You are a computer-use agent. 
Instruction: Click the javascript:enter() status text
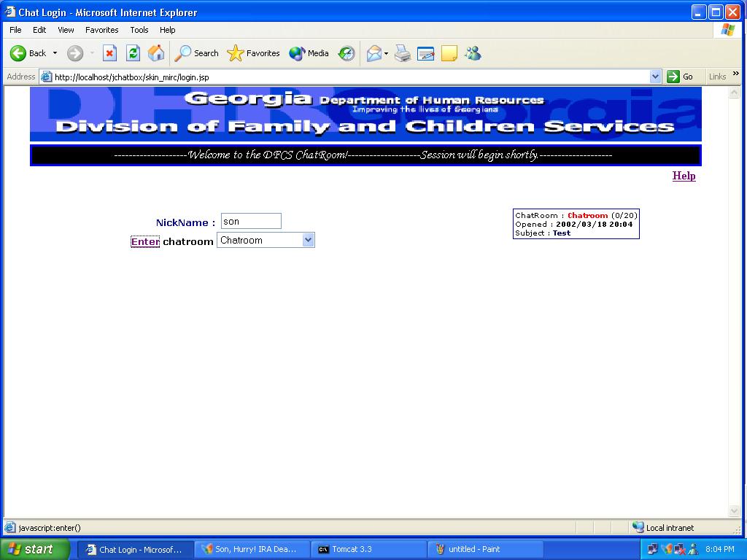tap(50, 528)
